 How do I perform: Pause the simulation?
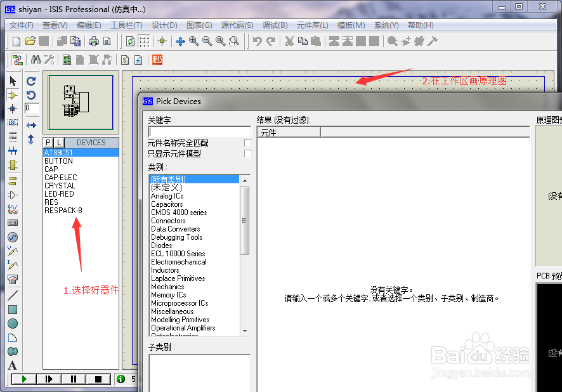tap(74, 379)
